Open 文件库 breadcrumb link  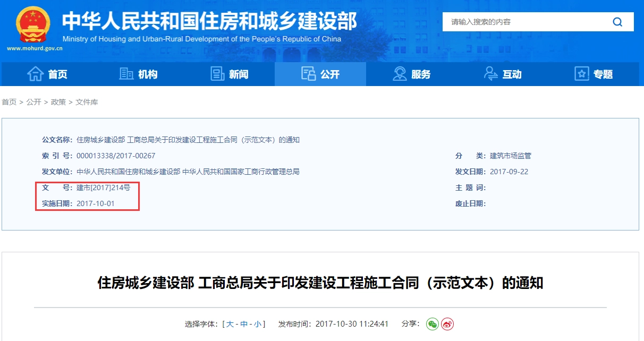[87, 102]
